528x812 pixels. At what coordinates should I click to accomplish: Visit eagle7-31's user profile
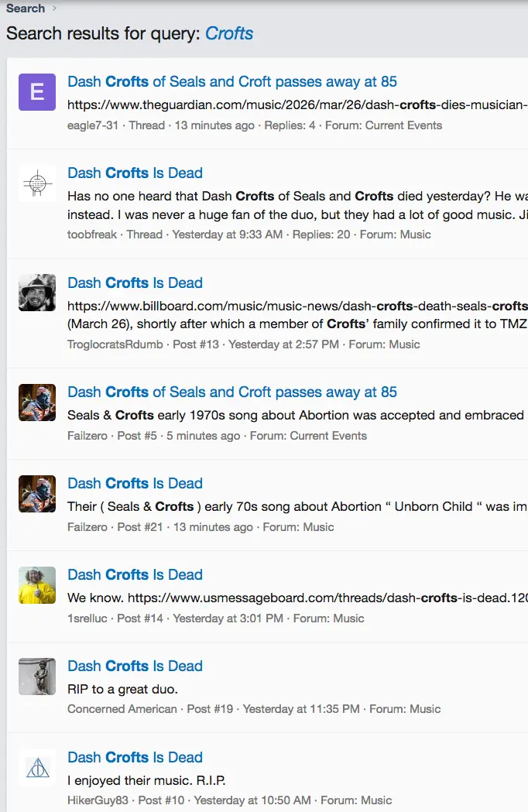[x=91, y=125]
